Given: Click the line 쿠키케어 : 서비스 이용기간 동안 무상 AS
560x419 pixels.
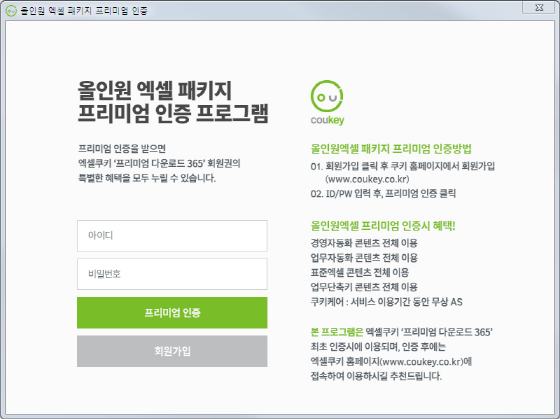Looking at the screenshot, I should (386, 302).
